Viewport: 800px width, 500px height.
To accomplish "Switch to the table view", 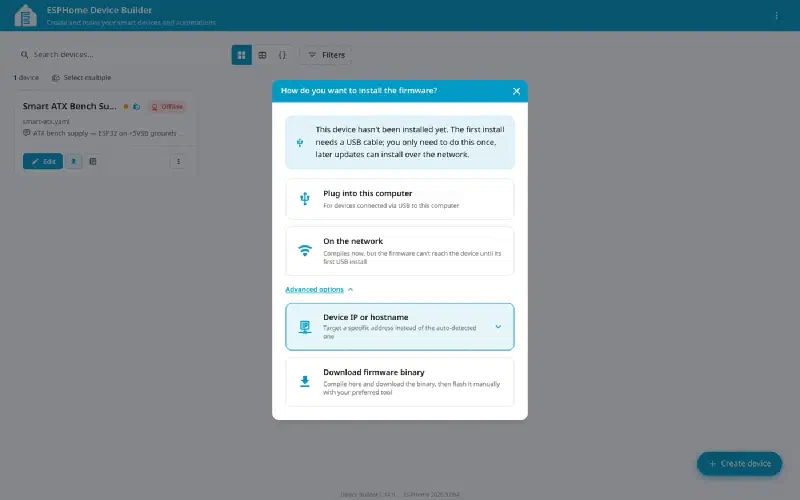I will [262, 55].
